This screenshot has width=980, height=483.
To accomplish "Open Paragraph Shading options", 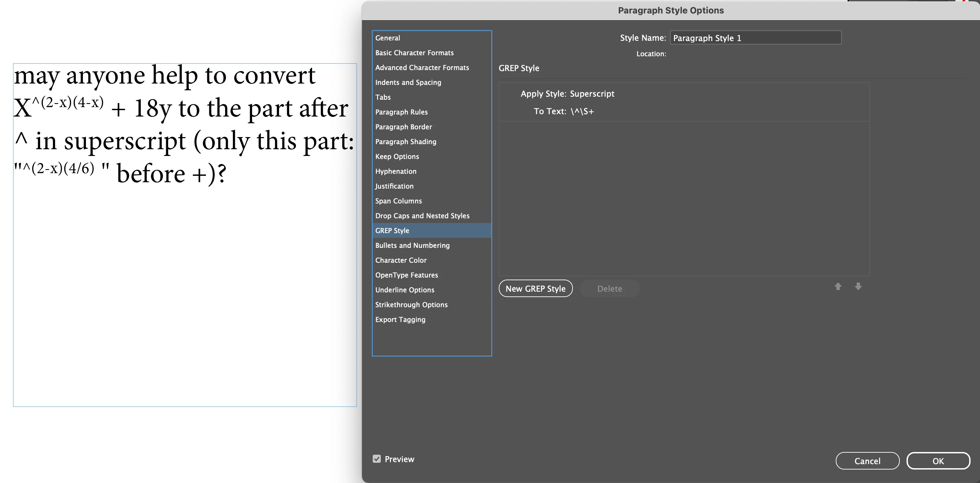I will [405, 141].
